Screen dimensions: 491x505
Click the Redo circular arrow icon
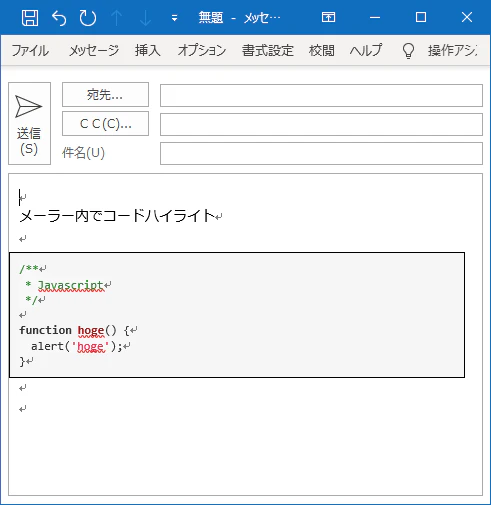(88, 18)
